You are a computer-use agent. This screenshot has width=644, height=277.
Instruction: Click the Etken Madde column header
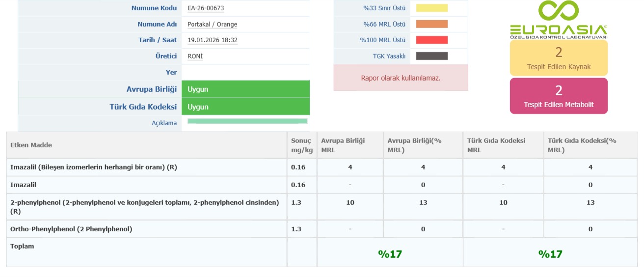(31, 145)
